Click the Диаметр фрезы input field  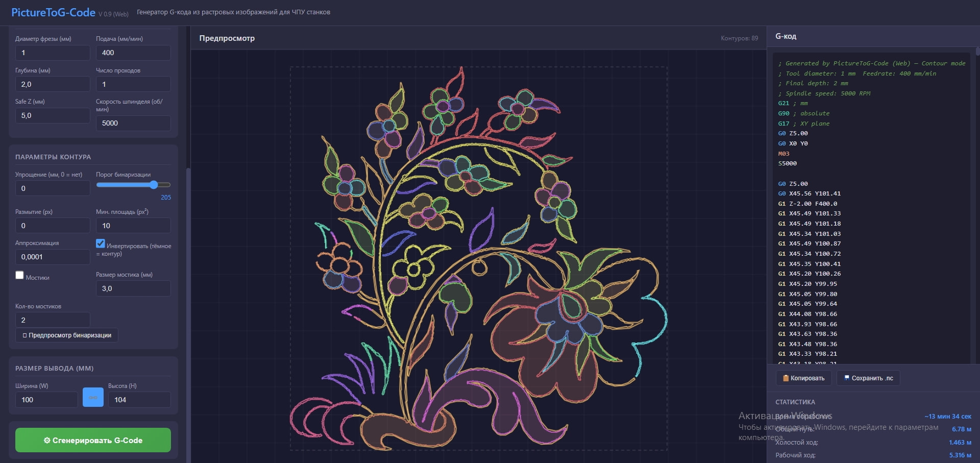click(x=53, y=53)
